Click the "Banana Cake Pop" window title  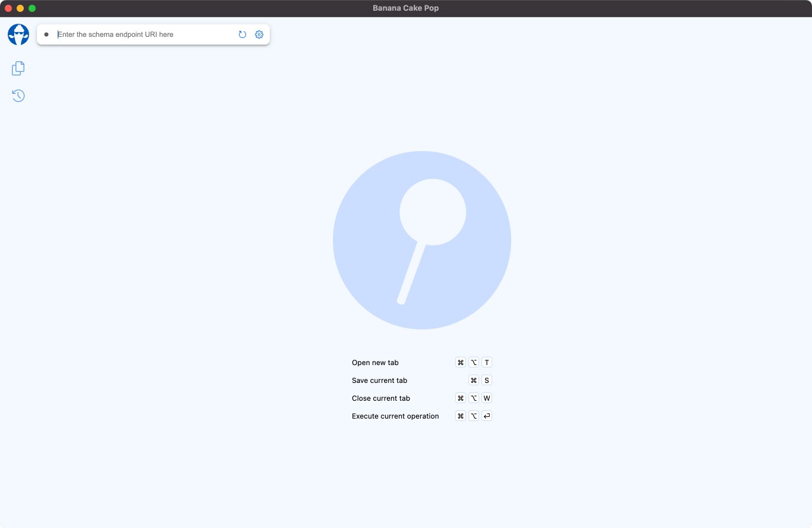pyautogui.click(x=406, y=8)
